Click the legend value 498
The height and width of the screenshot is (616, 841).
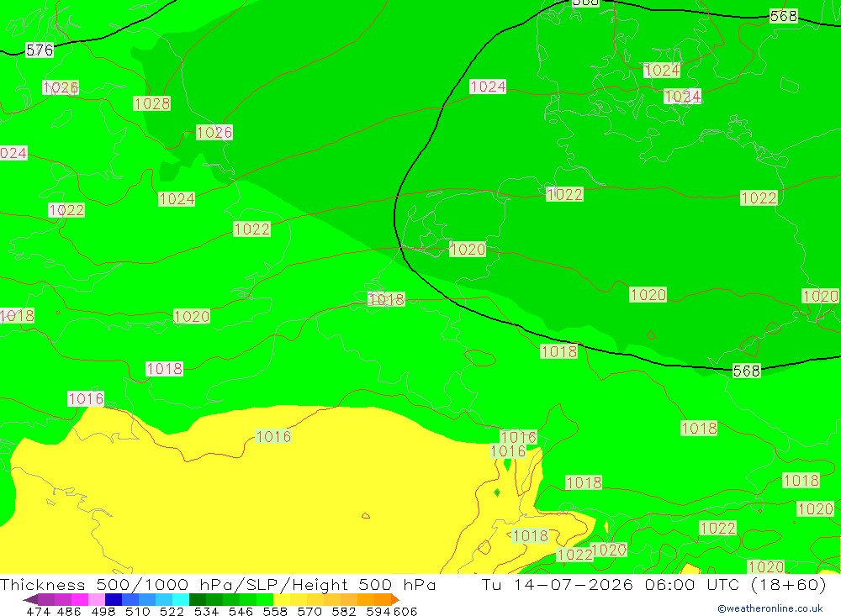[x=103, y=611]
